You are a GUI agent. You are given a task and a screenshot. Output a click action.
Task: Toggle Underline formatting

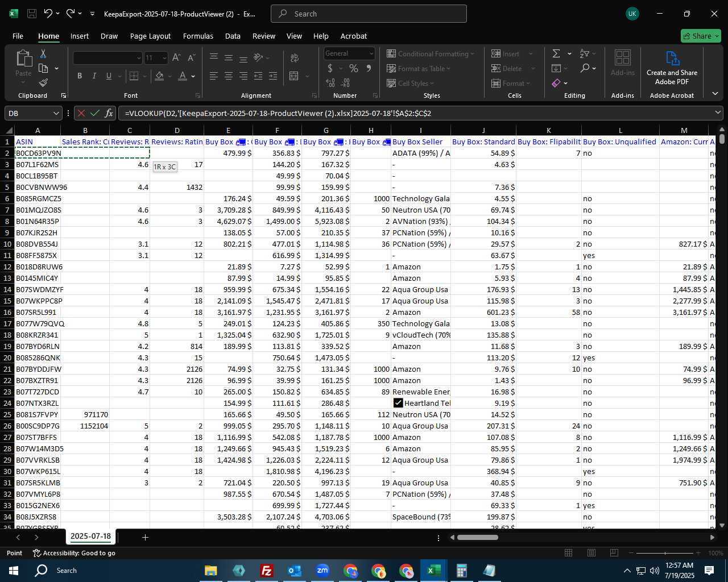(109, 76)
